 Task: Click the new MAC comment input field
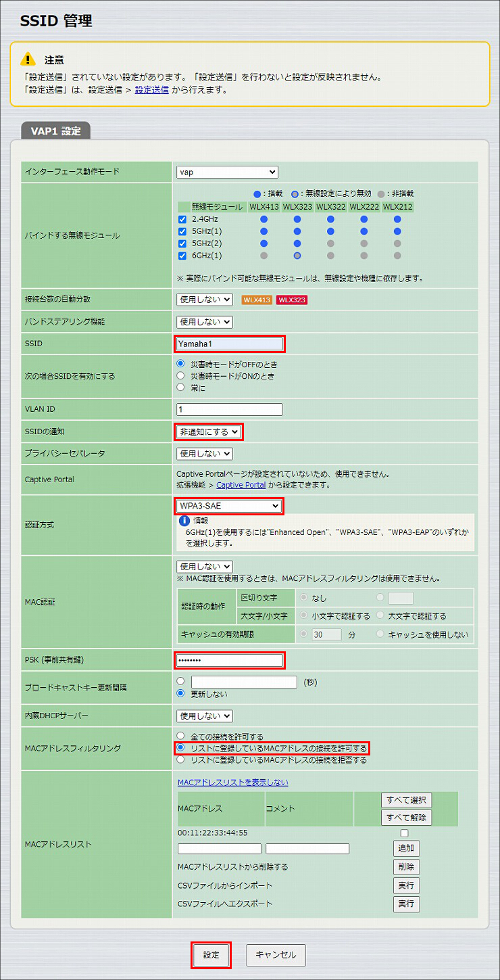(x=307, y=849)
